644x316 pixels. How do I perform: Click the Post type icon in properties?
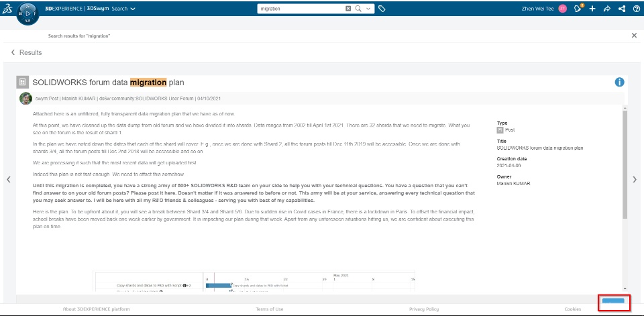click(x=500, y=130)
